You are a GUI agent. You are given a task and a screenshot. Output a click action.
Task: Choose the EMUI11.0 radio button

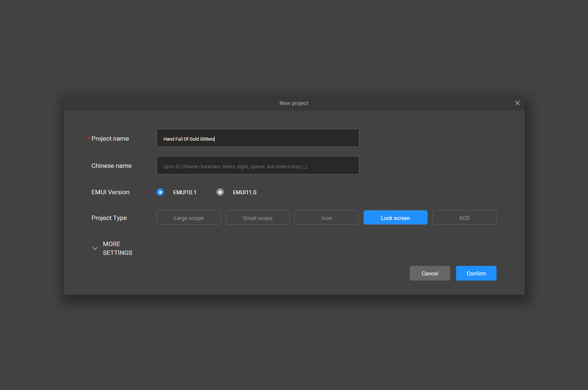point(220,192)
